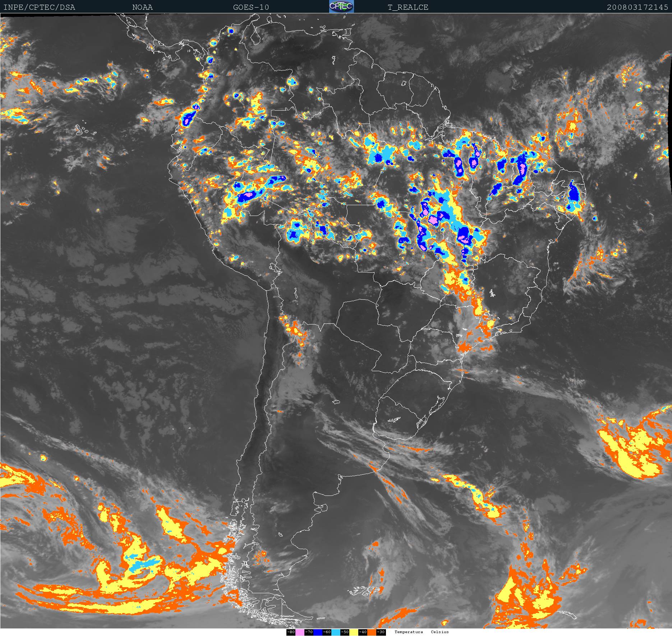Click the dark blue legend swatch
This screenshot has height=636, width=672.
coord(318,632)
